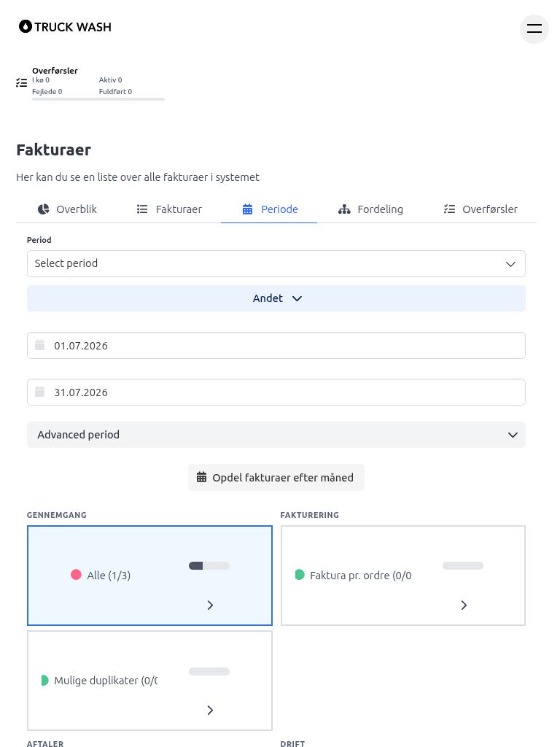
Task: Open the Select period dropdown
Action: 276,263
